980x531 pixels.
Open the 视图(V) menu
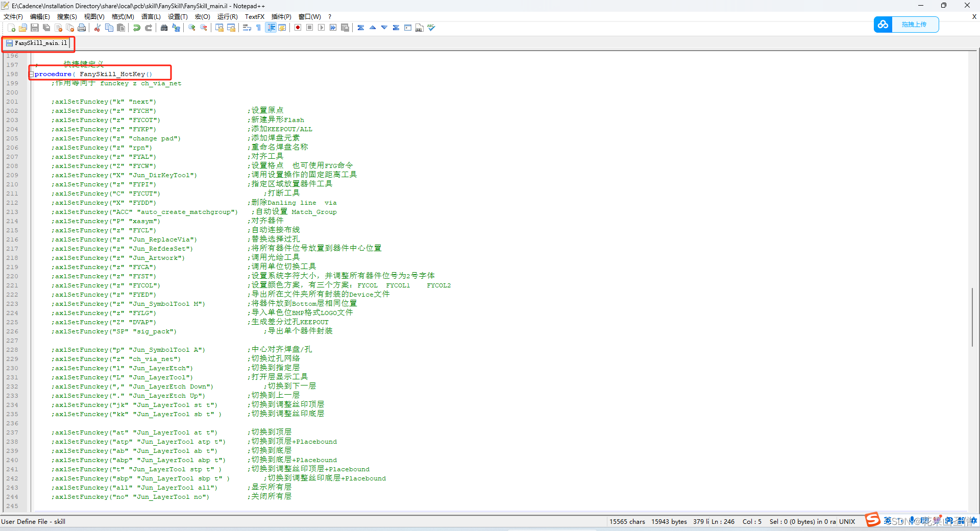pos(94,17)
